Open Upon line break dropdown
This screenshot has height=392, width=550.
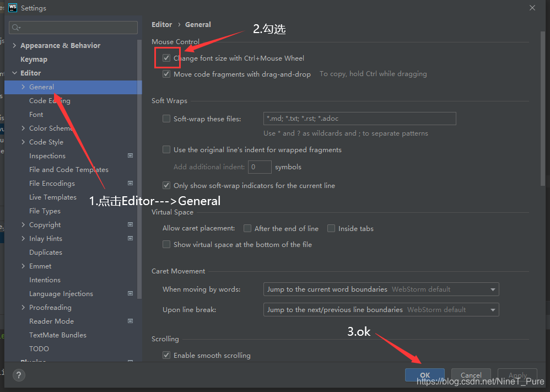(381, 309)
